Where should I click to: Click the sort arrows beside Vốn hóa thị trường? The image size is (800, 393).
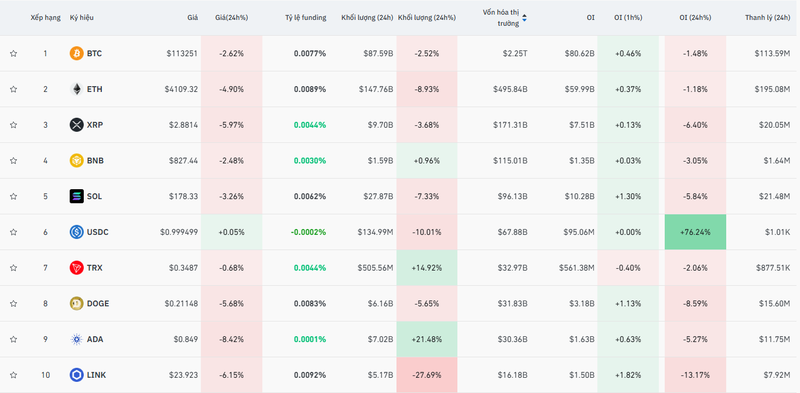click(524, 18)
